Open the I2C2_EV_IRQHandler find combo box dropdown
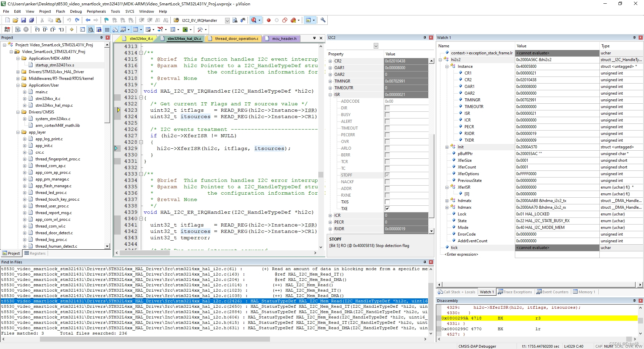The height and width of the screenshot is (349, 644). click(227, 20)
